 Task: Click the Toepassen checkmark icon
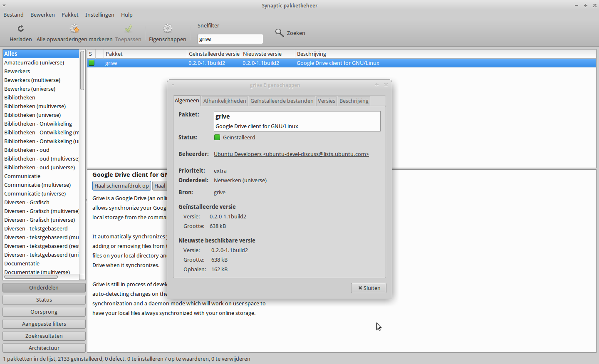point(128,28)
